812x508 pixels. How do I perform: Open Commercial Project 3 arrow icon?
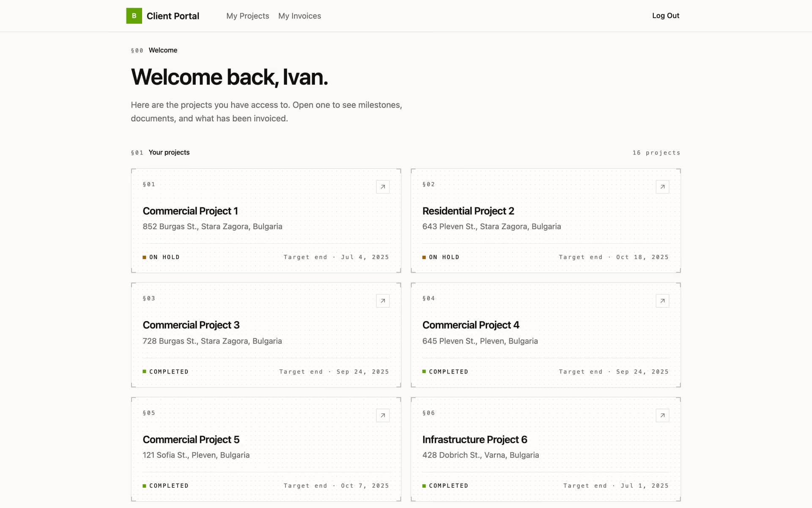point(383,301)
